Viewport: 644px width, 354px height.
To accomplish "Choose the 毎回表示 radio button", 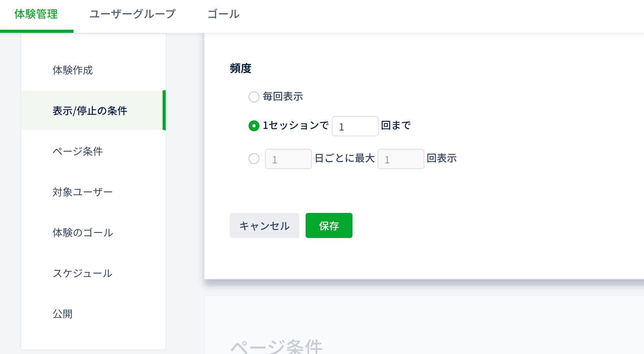I will (x=254, y=97).
